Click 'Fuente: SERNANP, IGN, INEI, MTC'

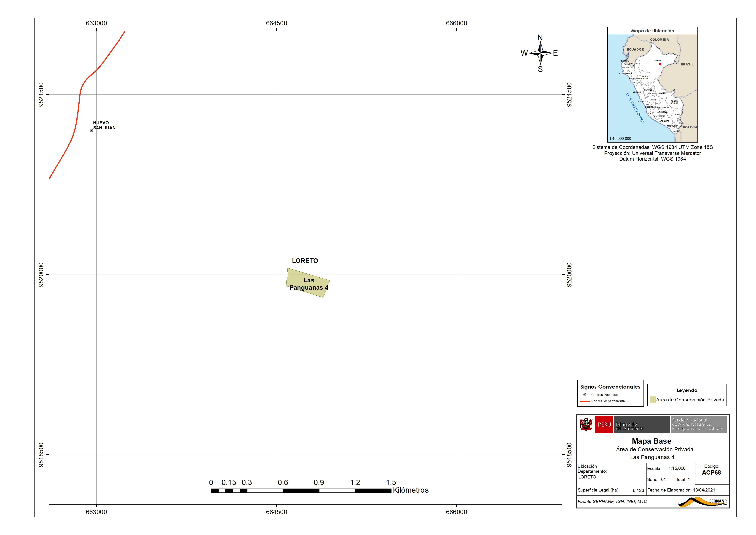(x=612, y=501)
